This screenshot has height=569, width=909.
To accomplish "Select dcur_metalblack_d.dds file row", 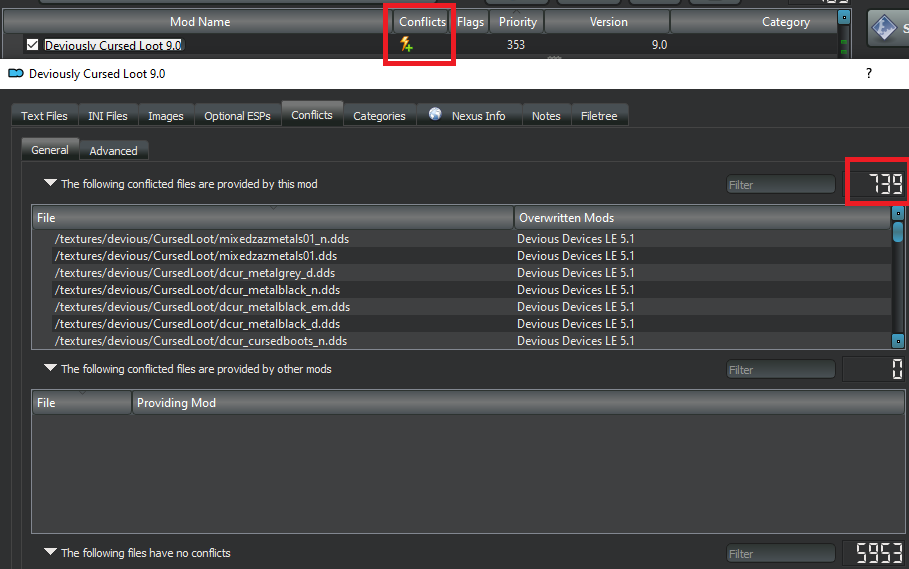I will (197, 323).
